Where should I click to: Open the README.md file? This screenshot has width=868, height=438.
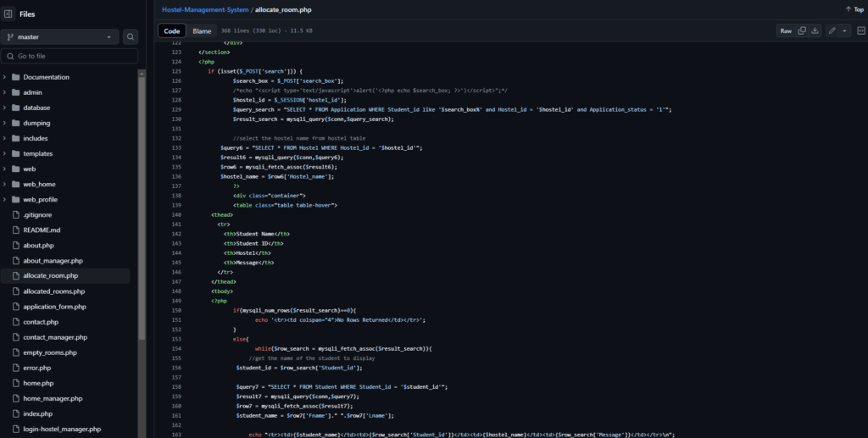[42, 230]
